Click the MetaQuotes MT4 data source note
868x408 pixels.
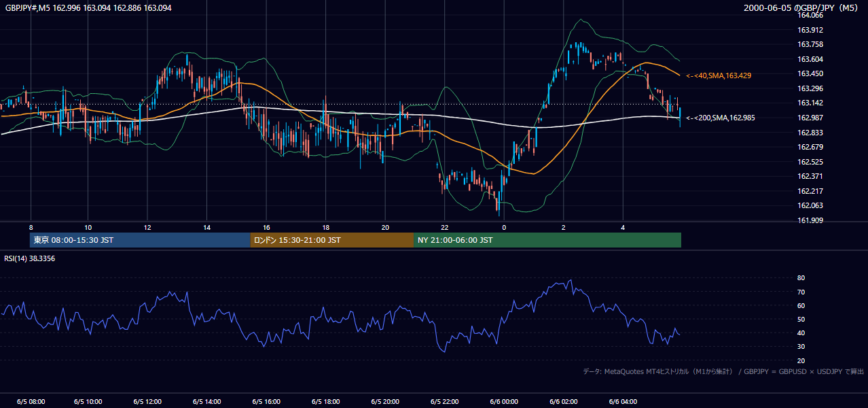coord(723,371)
